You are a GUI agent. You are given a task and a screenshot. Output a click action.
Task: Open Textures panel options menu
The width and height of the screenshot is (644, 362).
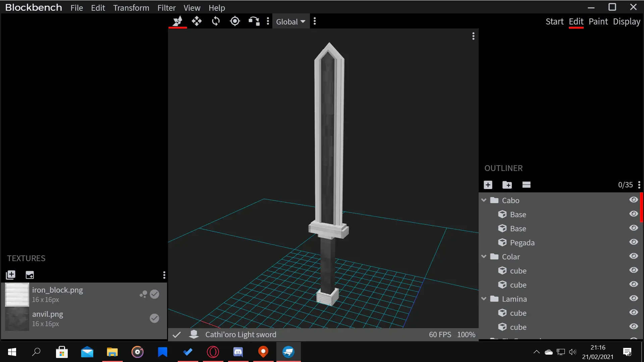coord(164,275)
